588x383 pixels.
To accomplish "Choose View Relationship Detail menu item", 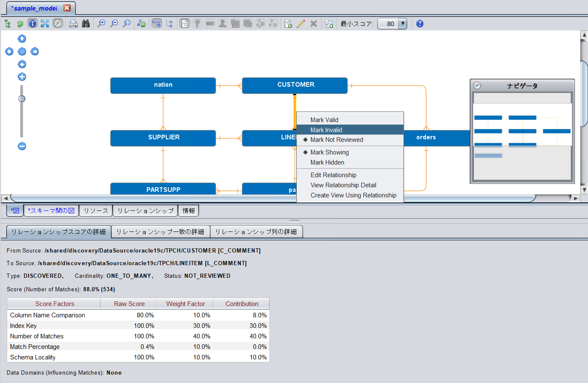I will click(x=350, y=185).
